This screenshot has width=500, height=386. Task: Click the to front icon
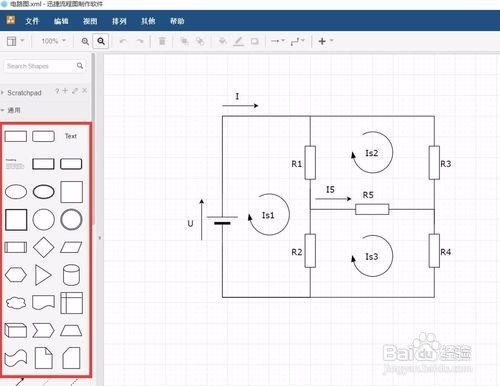[184, 41]
